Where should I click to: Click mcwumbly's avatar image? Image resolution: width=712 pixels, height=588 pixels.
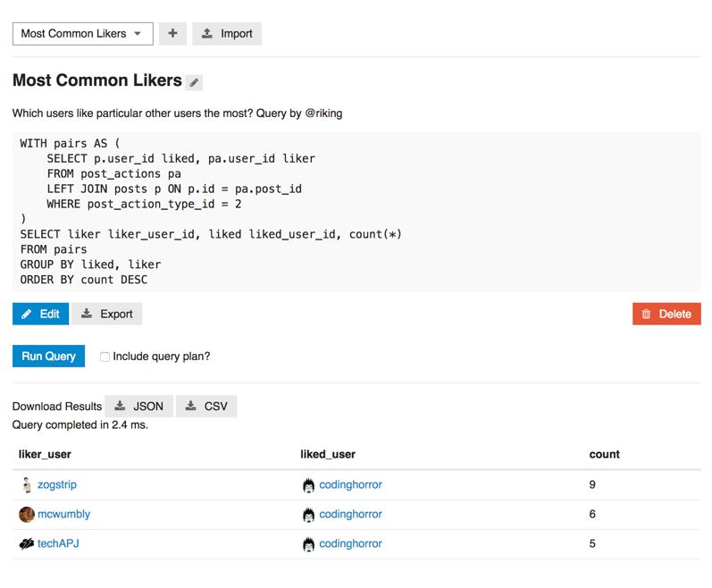(x=27, y=515)
